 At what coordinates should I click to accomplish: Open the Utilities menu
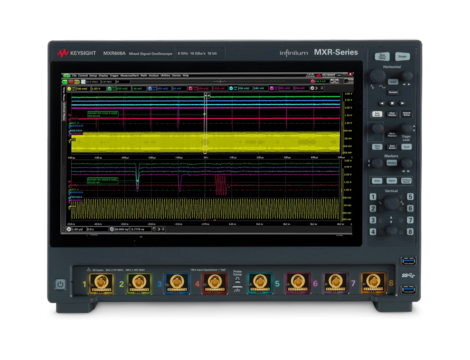[166, 75]
